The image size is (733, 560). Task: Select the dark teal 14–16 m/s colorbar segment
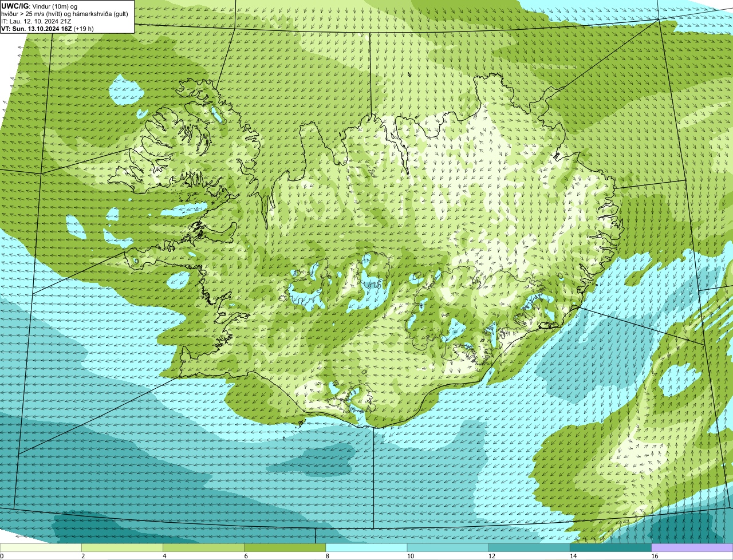(x=610, y=548)
